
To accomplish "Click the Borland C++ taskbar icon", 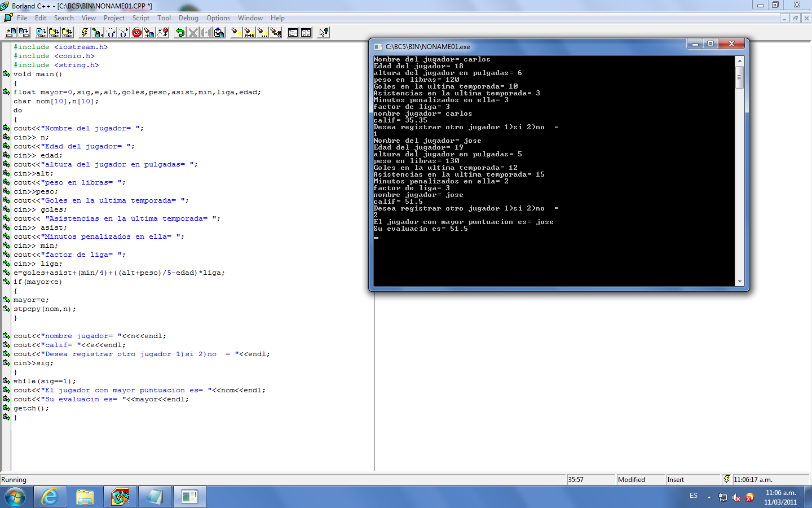I will point(120,497).
